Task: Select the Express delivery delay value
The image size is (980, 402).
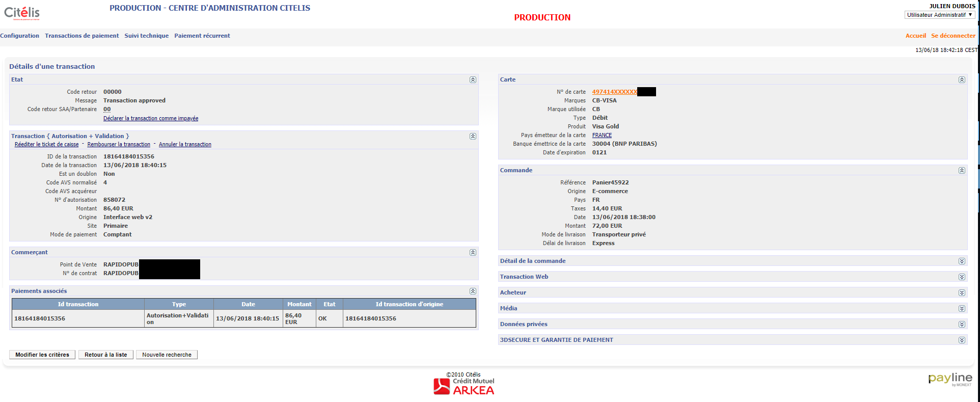Action: click(604, 243)
